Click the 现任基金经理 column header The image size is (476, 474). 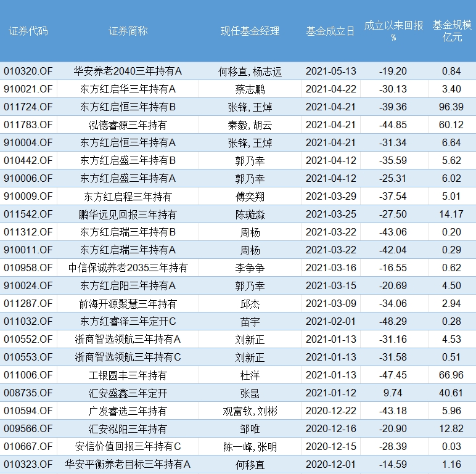pyautogui.click(x=250, y=31)
